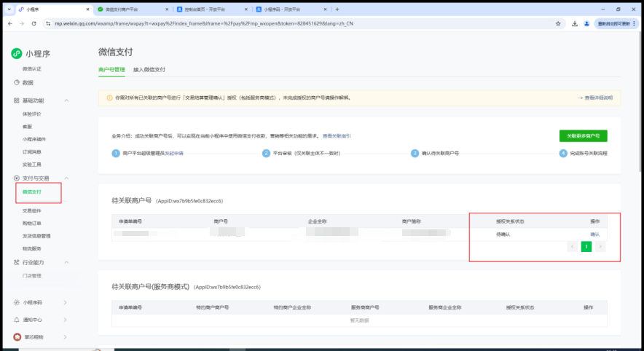The width and height of the screenshot is (644, 351).
Task: Open 小程序插件 in sidebar
Action: coord(34,140)
